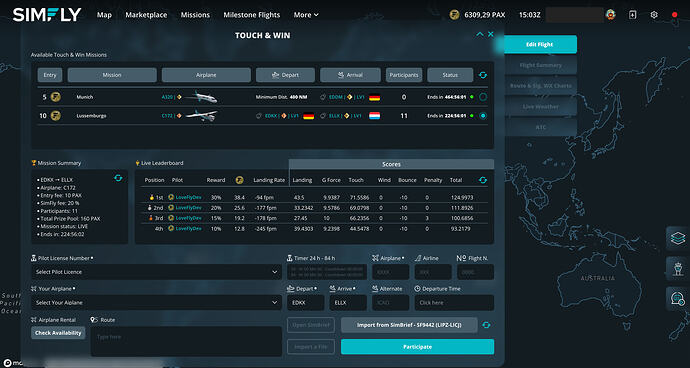Click the German flag in Munich row
This screenshot has width=690, height=368.
pos(374,97)
